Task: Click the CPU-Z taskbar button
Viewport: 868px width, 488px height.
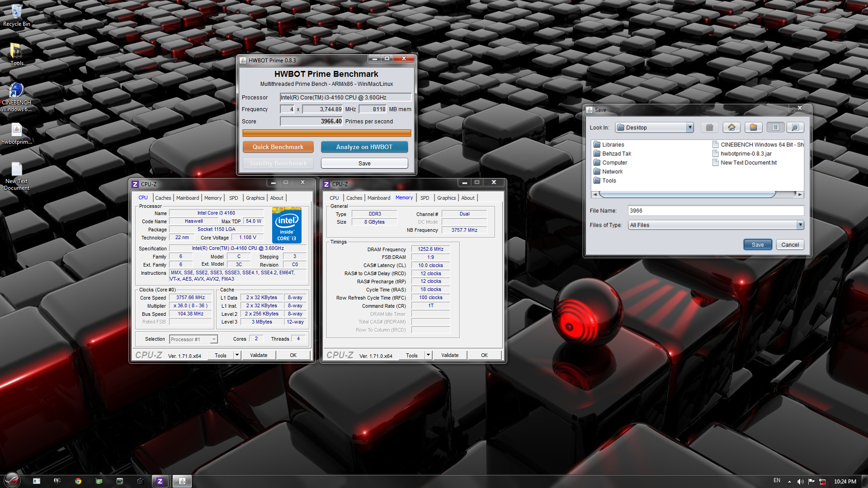Action: pos(160,481)
